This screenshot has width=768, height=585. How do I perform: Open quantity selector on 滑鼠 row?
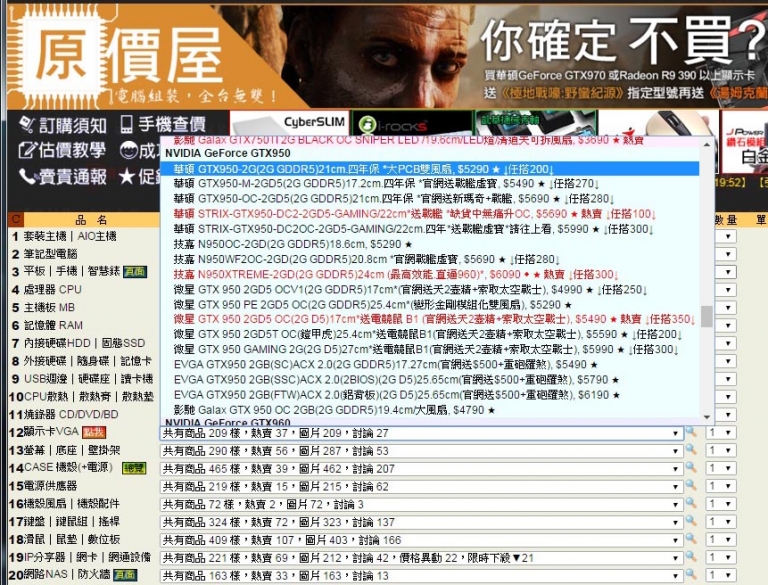(x=721, y=539)
